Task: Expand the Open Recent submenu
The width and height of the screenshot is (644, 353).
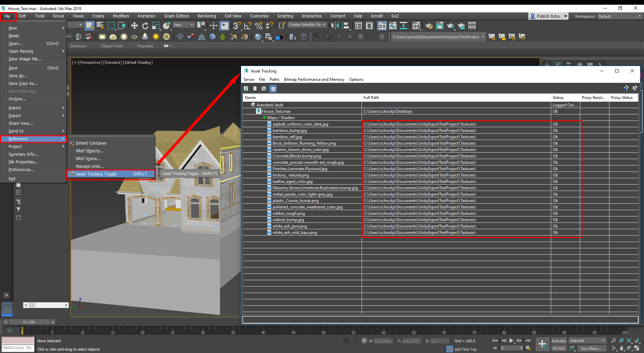Action: [x=34, y=51]
